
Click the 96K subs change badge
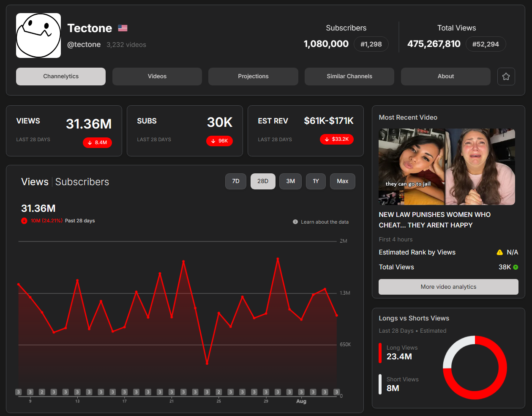tap(219, 141)
